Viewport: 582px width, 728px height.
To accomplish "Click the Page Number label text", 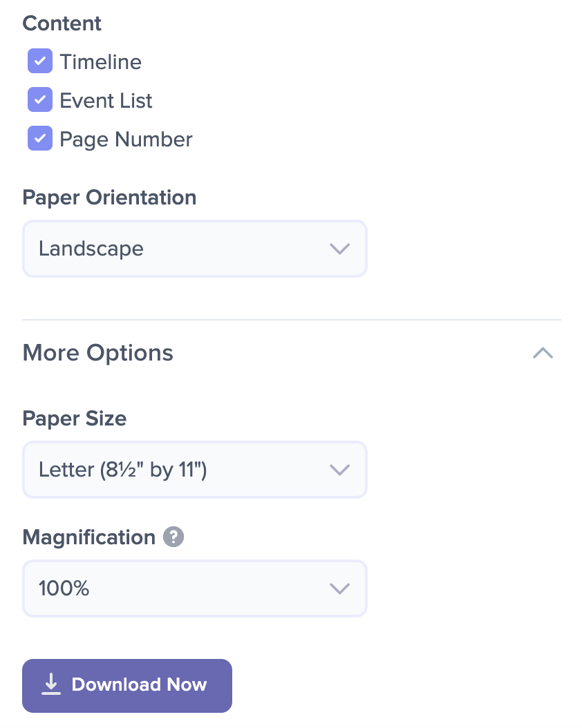I will [126, 140].
